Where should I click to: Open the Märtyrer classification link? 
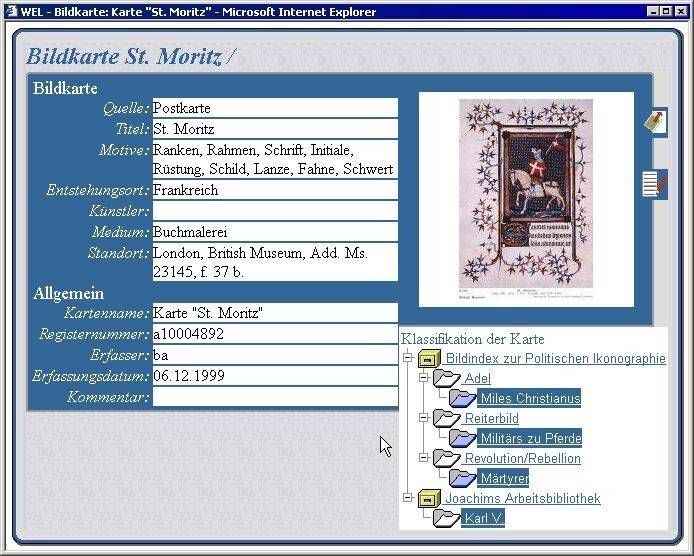504,478
